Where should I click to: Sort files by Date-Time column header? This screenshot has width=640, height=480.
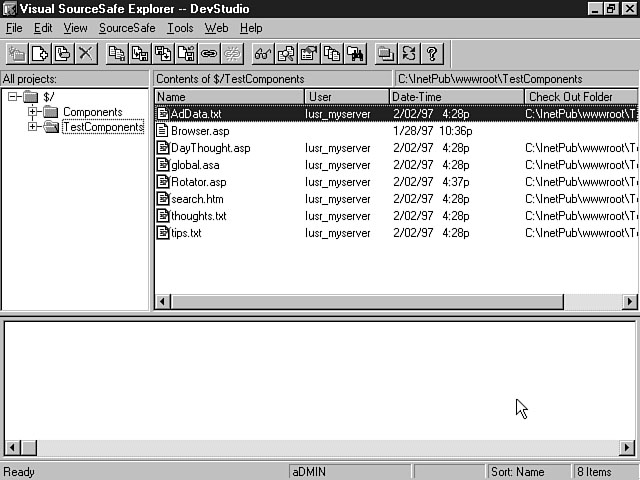pyautogui.click(x=456, y=97)
